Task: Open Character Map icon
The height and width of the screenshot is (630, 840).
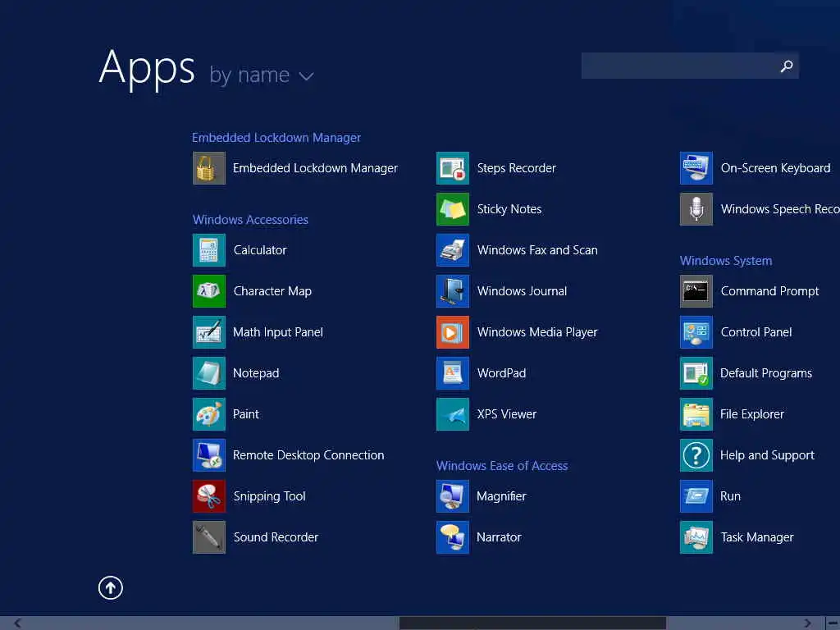Action: point(209,291)
